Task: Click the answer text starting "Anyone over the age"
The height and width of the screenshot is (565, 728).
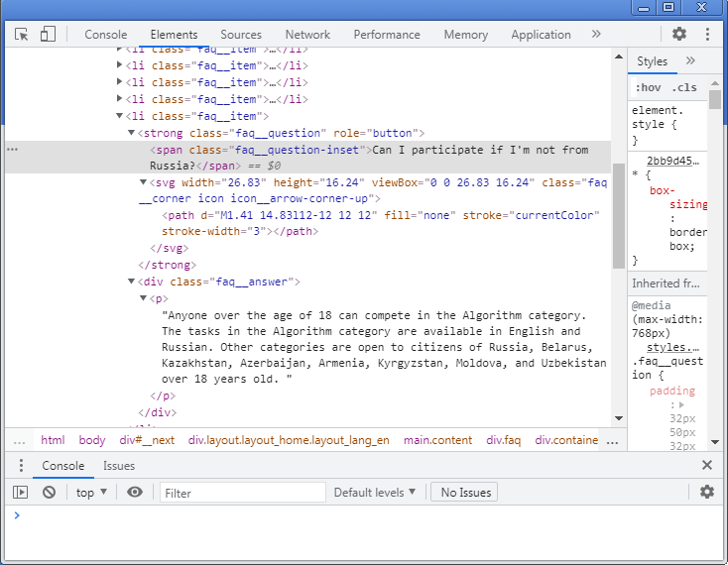Action: (384, 347)
